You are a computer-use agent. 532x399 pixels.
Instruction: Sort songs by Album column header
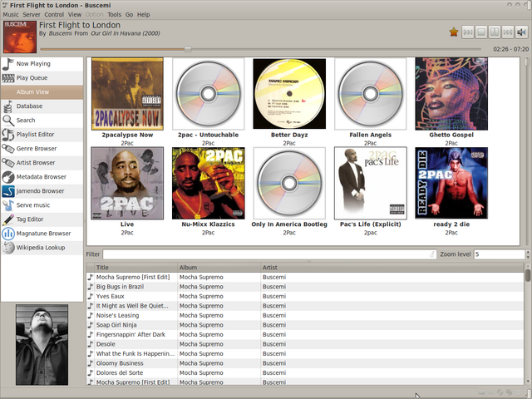[x=219, y=268]
